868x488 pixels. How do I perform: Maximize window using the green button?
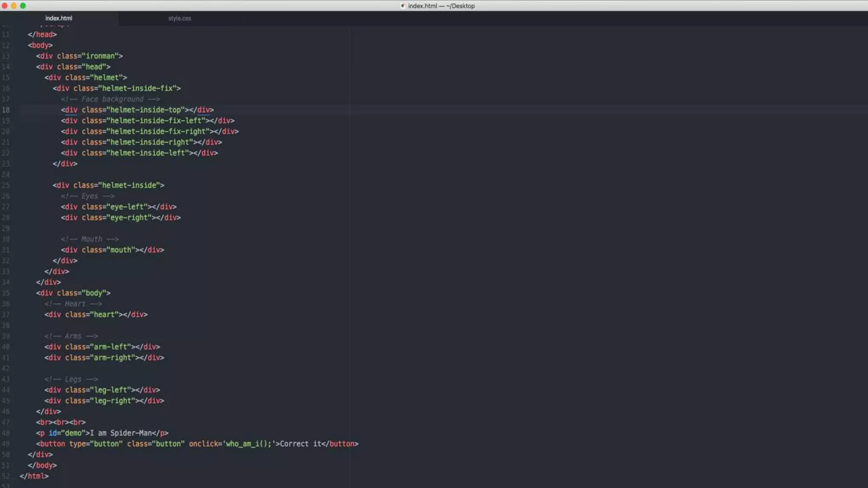coord(23,6)
